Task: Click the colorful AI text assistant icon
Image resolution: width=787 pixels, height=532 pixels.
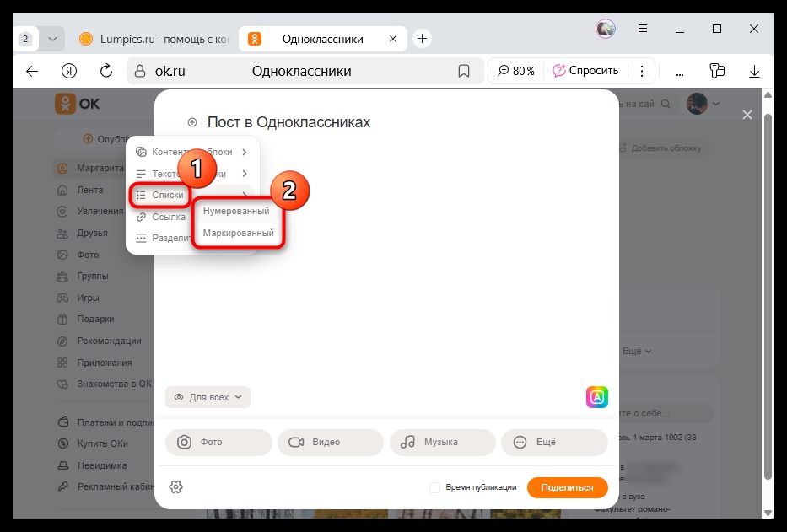Action: (x=596, y=397)
